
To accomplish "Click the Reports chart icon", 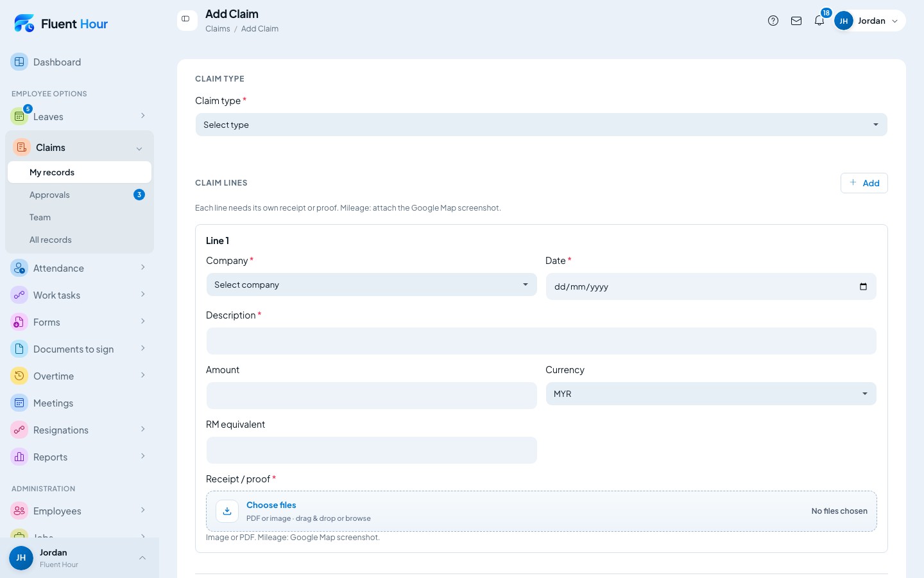I will (19, 457).
